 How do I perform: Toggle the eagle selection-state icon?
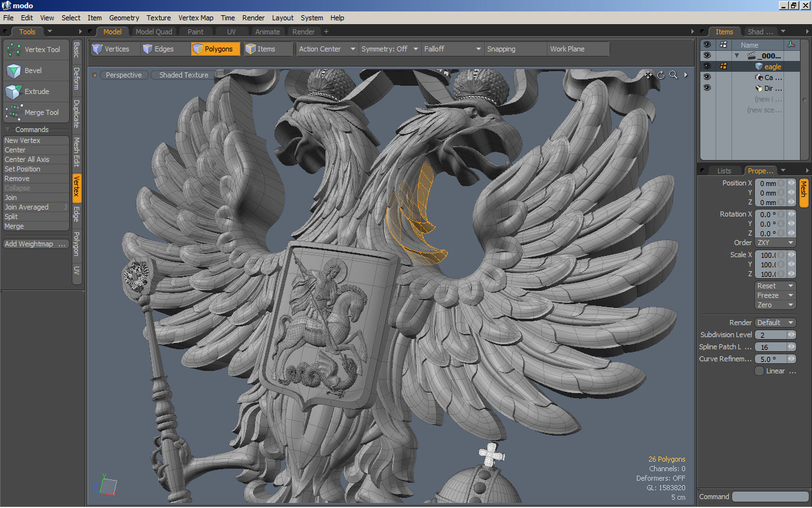[x=723, y=66]
